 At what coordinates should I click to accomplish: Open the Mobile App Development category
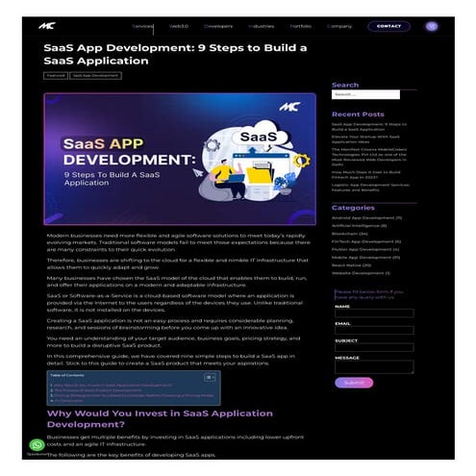(365, 258)
